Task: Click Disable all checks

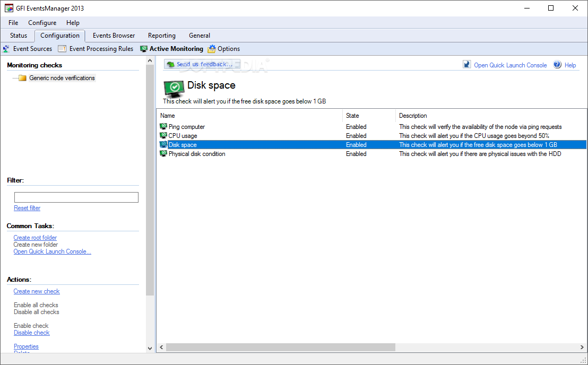Action: (x=37, y=312)
